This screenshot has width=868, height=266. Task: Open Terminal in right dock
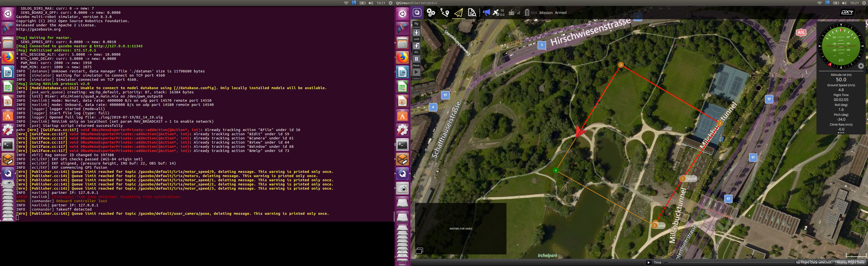pyautogui.click(x=402, y=145)
